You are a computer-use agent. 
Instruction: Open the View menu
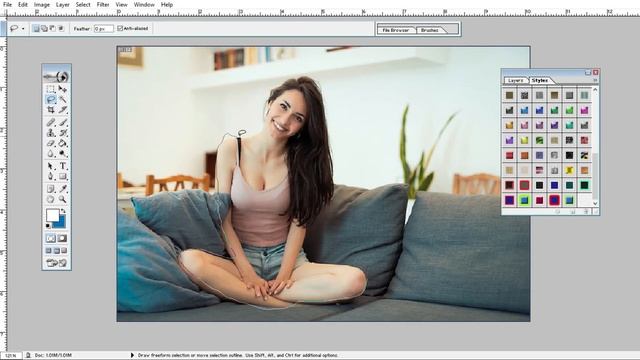pyautogui.click(x=121, y=4)
